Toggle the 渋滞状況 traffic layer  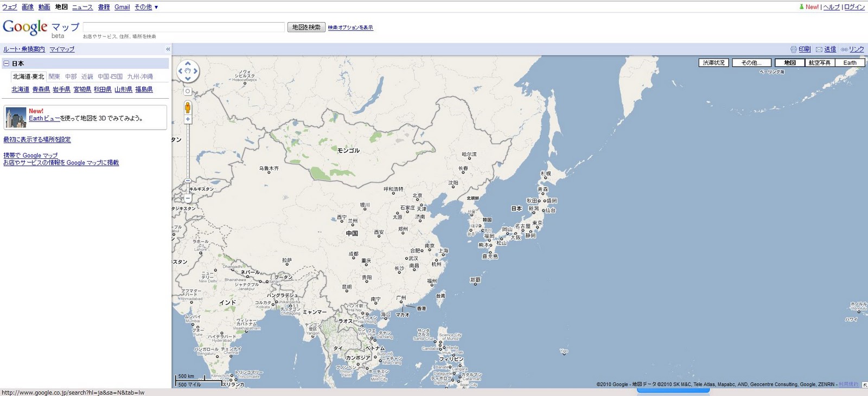click(x=713, y=63)
